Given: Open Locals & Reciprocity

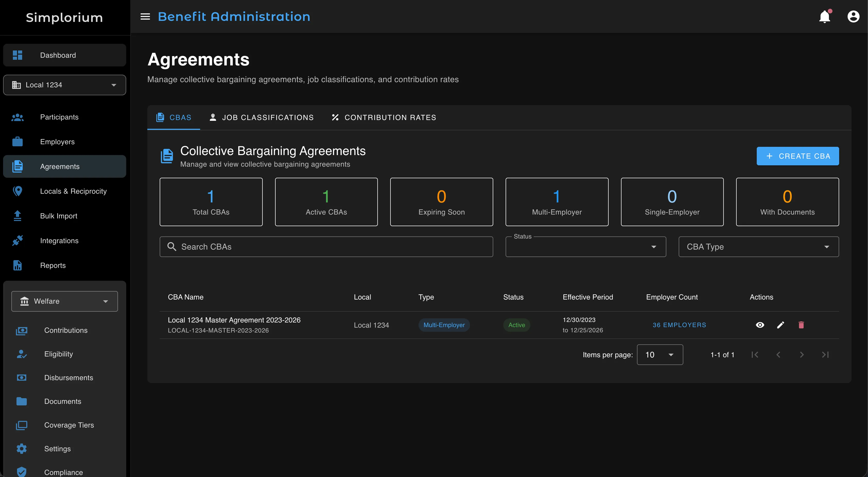Looking at the screenshot, I should pyautogui.click(x=73, y=191).
